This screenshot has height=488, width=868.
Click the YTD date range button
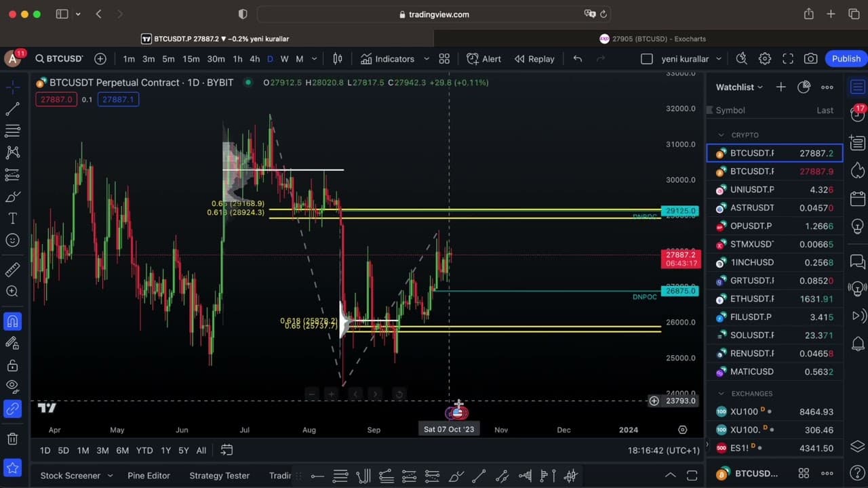coord(144,450)
